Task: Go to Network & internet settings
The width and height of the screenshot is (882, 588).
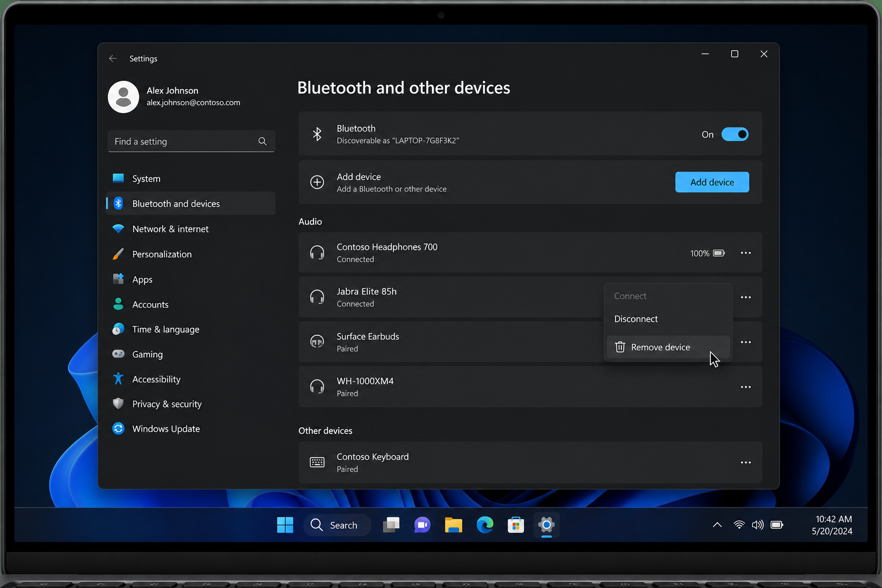Action: (191, 229)
